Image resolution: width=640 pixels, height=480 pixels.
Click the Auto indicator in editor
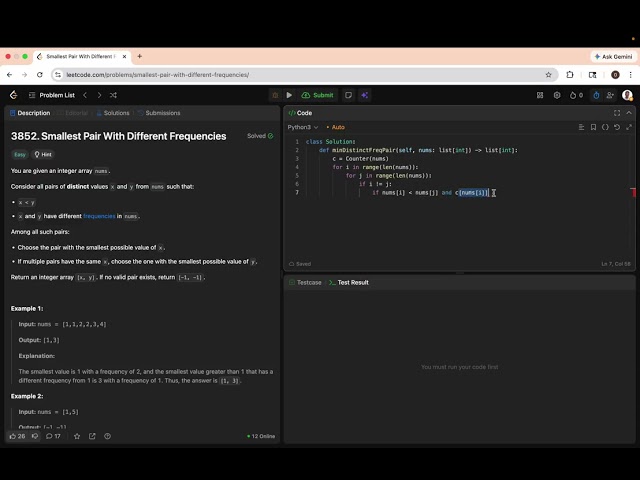[x=336, y=127]
